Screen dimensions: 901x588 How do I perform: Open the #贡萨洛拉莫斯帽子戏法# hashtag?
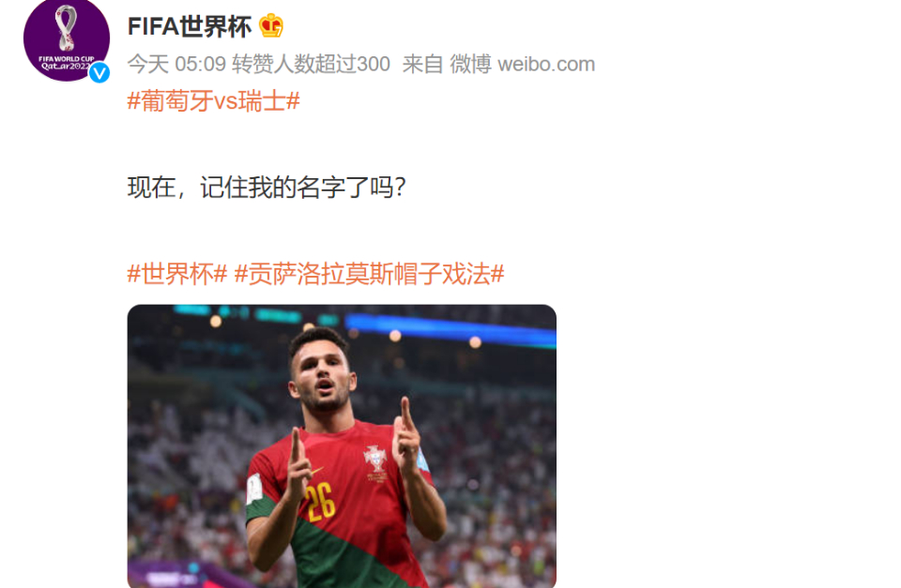pyautogui.click(x=370, y=274)
